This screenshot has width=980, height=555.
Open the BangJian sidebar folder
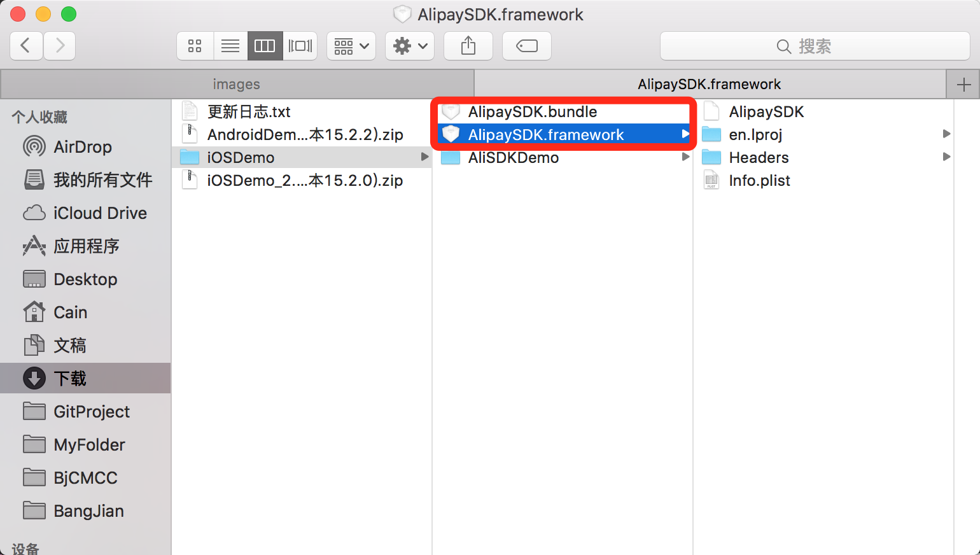(x=85, y=511)
